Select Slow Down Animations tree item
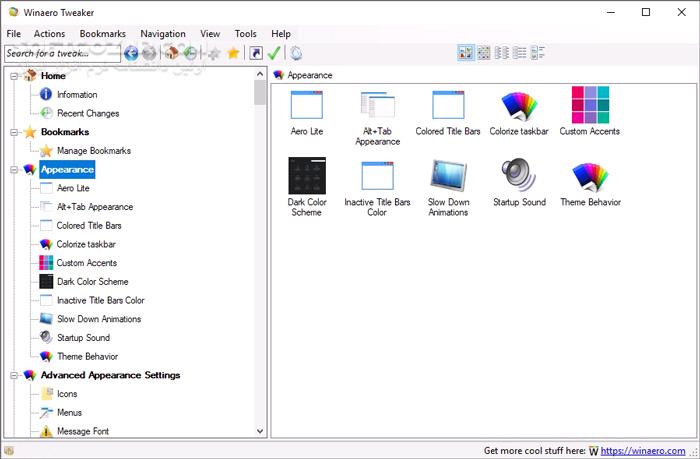Screen dimensions: 700x459 pos(99,319)
